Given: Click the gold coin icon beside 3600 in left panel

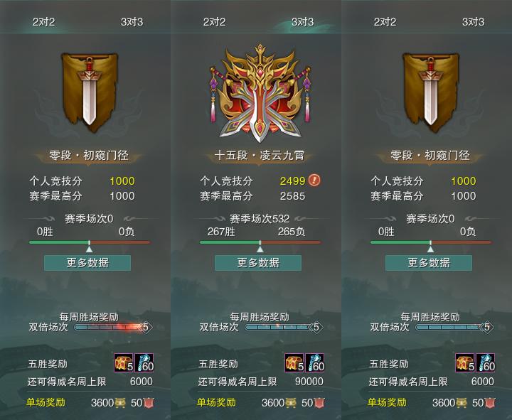Looking at the screenshot, I should [x=120, y=403].
